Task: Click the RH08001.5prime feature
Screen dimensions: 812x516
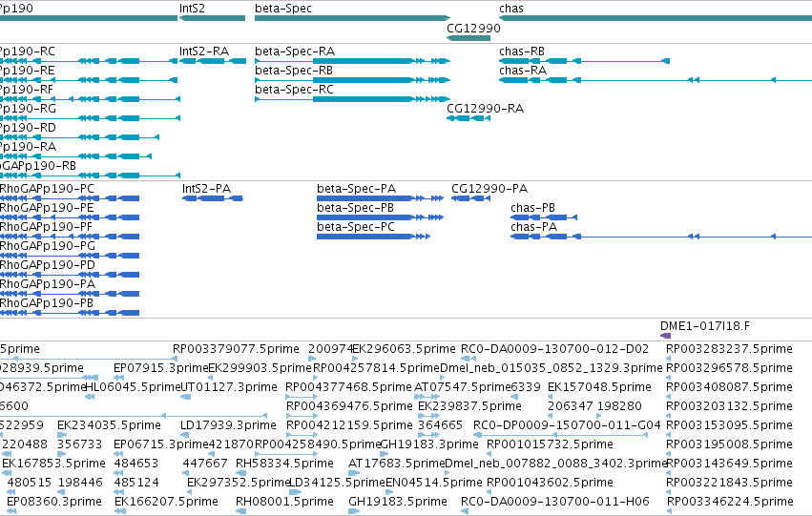Action: point(241,511)
